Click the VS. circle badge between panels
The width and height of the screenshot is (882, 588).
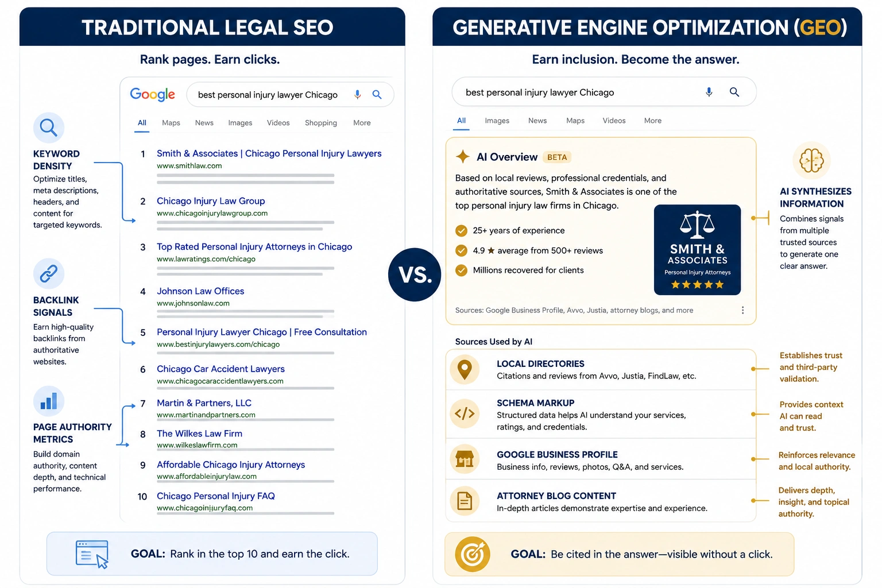pyautogui.click(x=415, y=275)
